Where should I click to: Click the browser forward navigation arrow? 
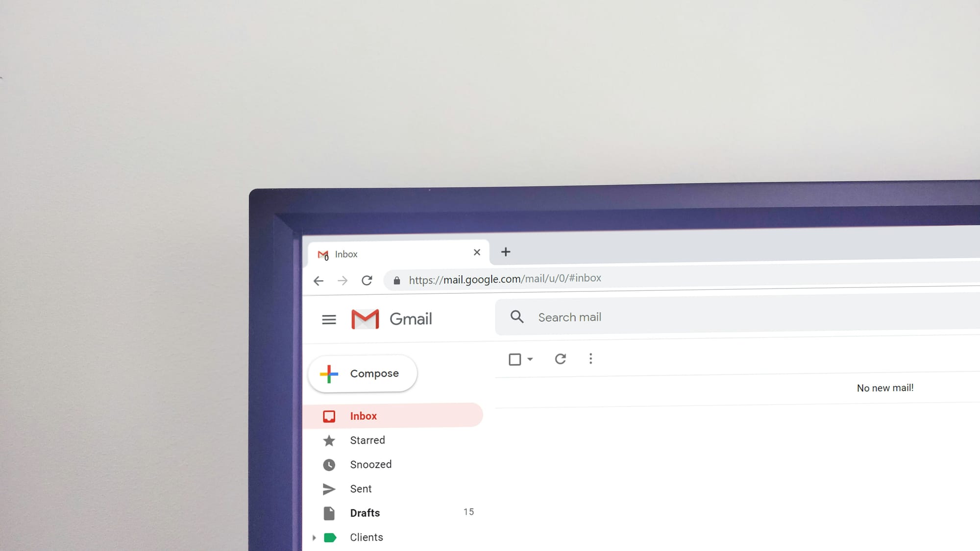pos(342,281)
